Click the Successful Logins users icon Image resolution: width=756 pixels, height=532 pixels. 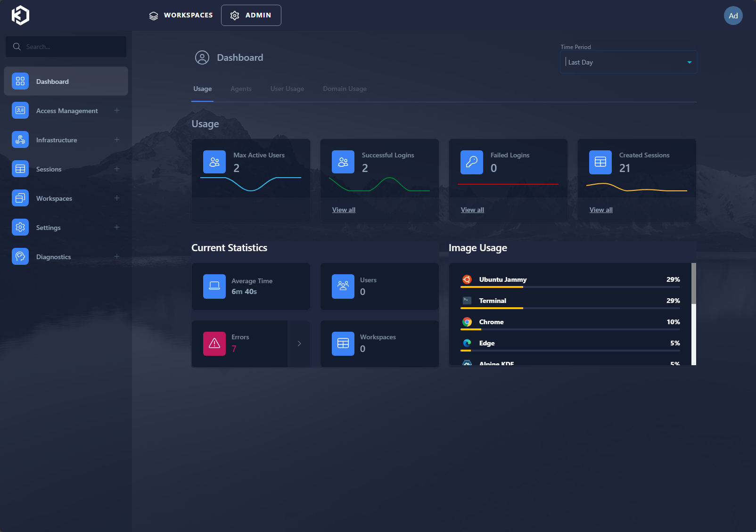click(343, 162)
